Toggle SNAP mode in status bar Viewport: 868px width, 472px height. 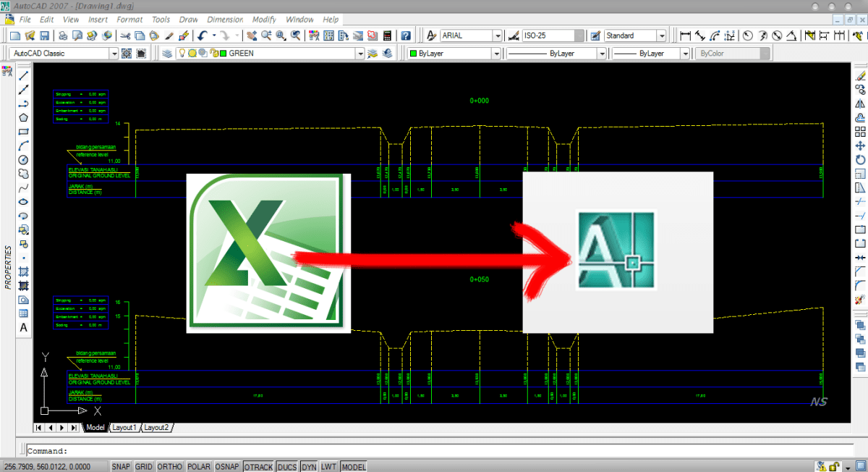coord(121,466)
